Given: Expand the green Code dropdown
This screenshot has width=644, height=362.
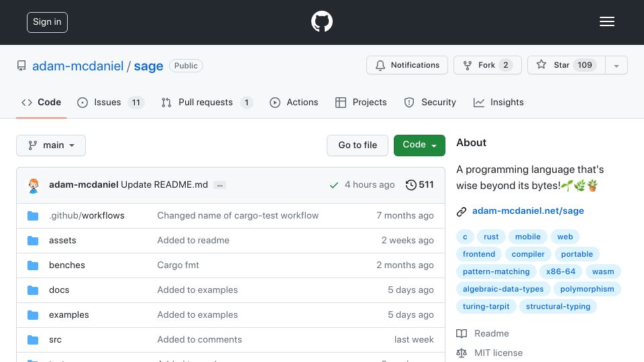Looking at the screenshot, I should coord(419,145).
